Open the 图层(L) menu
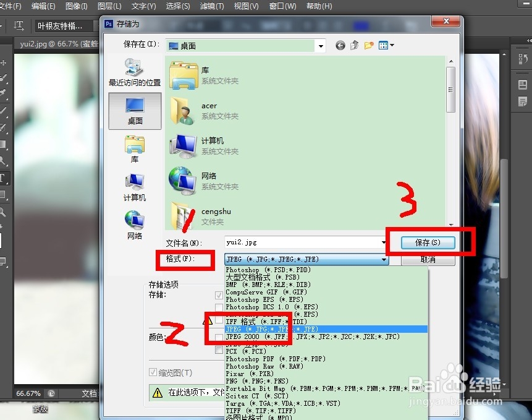This screenshot has height=420, width=532. point(109,6)
